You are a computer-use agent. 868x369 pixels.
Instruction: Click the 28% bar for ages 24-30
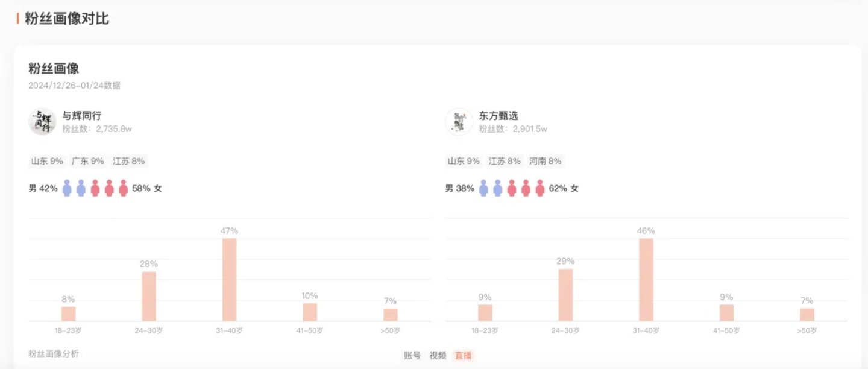[149, 296]
